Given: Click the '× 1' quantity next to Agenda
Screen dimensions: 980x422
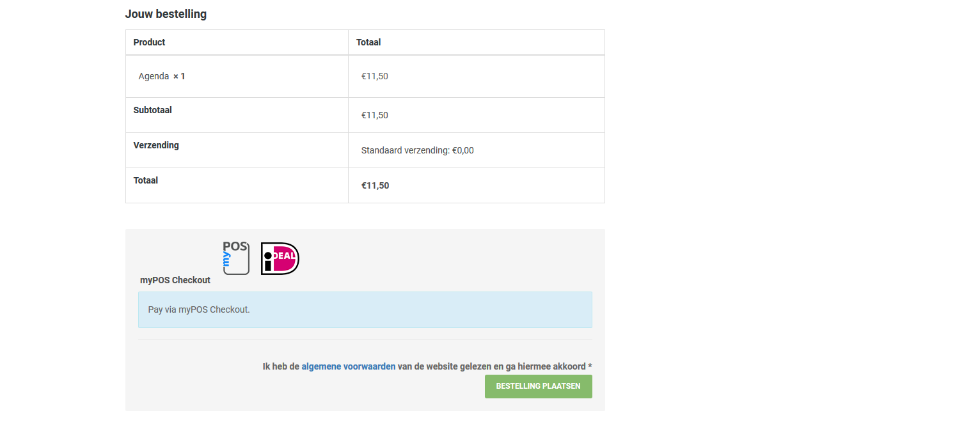Looking at the screenshot, I should (179, 76).
